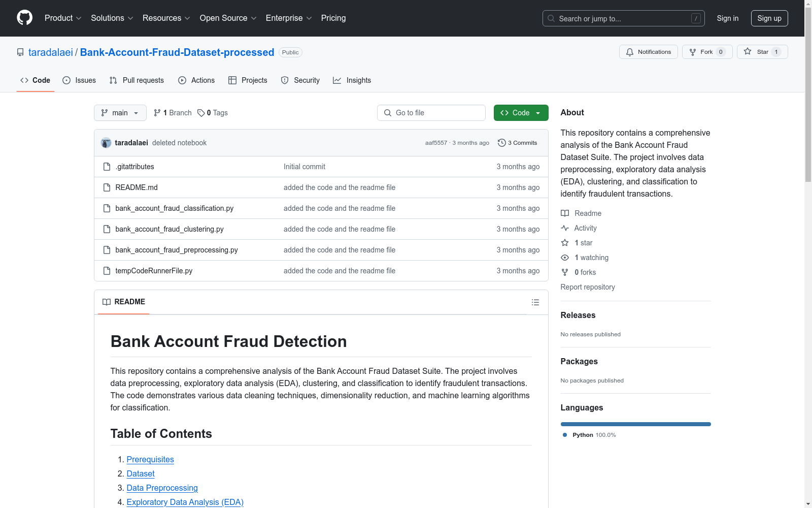The height and width of the screenshot is (508, 812).
Task: Click the Prerequisites table of contents link
Action: click(x=150, y=459)
